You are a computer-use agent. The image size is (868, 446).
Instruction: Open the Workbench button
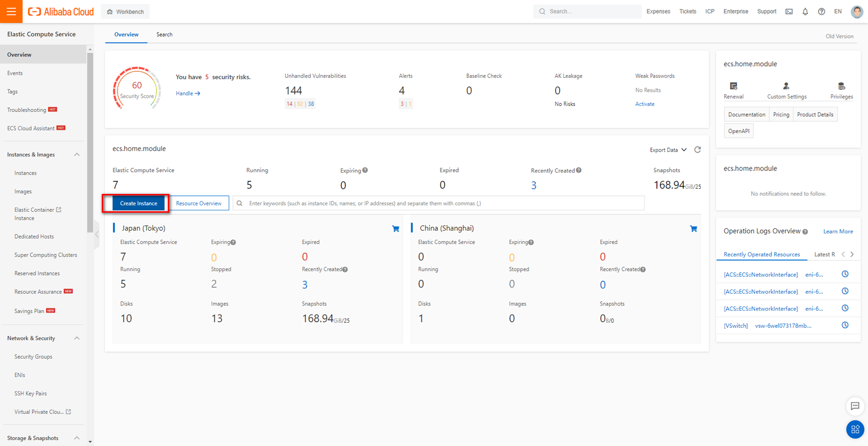[x=125, y=12]
